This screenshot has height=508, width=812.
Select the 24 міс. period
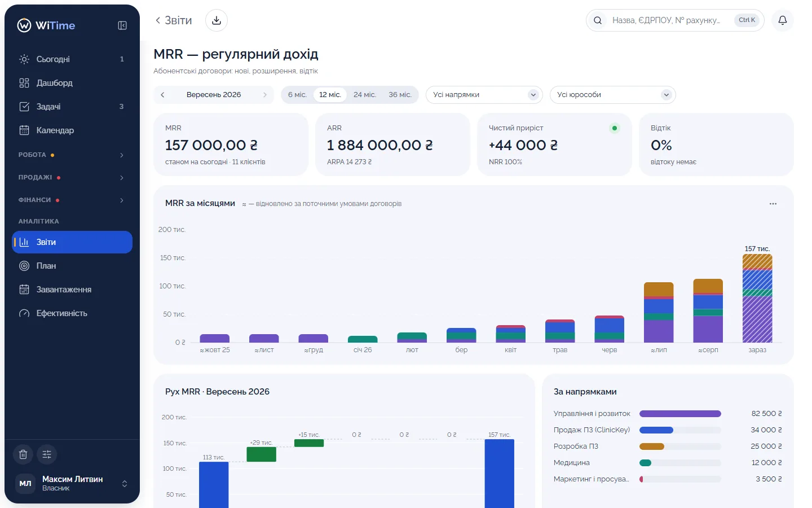coord(365,95)
